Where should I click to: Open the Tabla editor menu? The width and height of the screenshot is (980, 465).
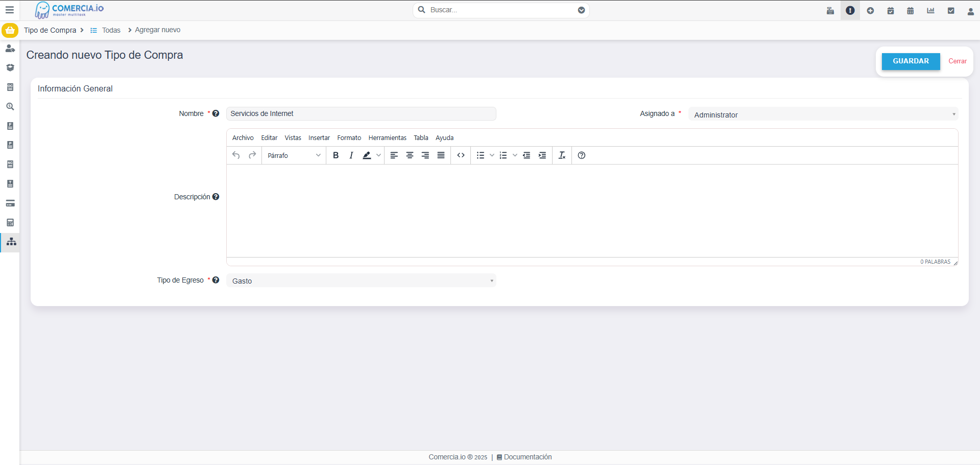click(421, 138)
